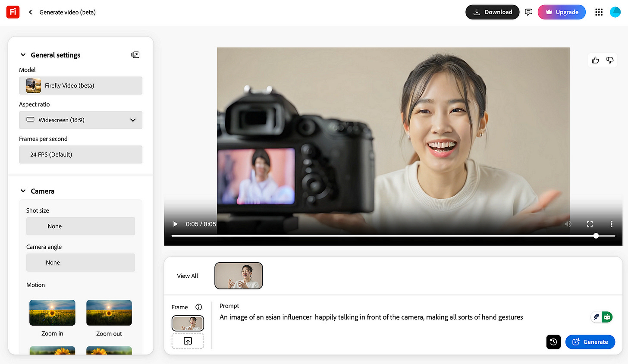Viewport: 628px width, 364px height.
Task: Open the comments speech bubble icon
Action: [528, 12]
